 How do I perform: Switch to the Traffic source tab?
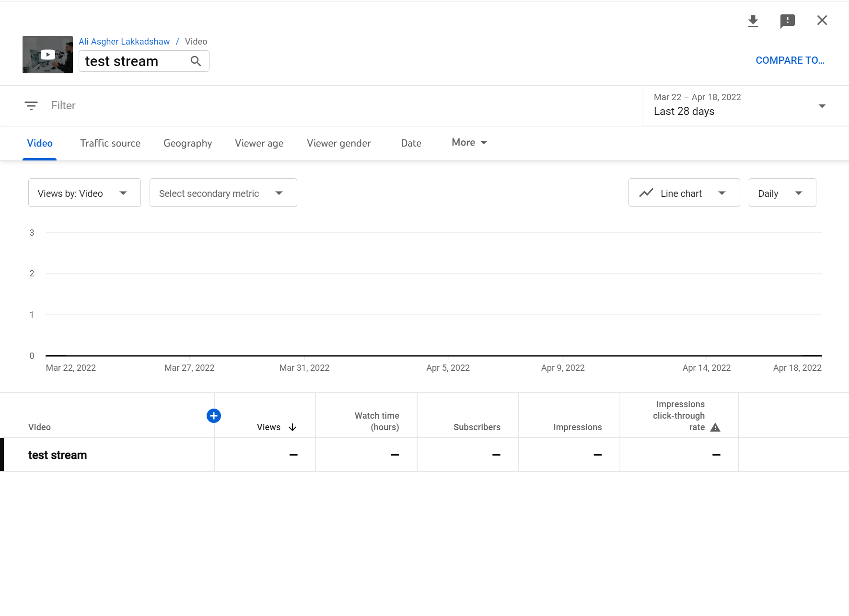tap(110, 143)
